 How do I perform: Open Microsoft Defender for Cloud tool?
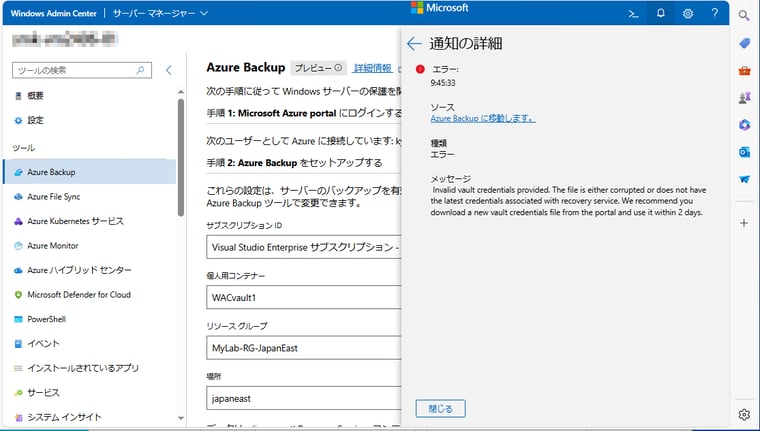90,295
